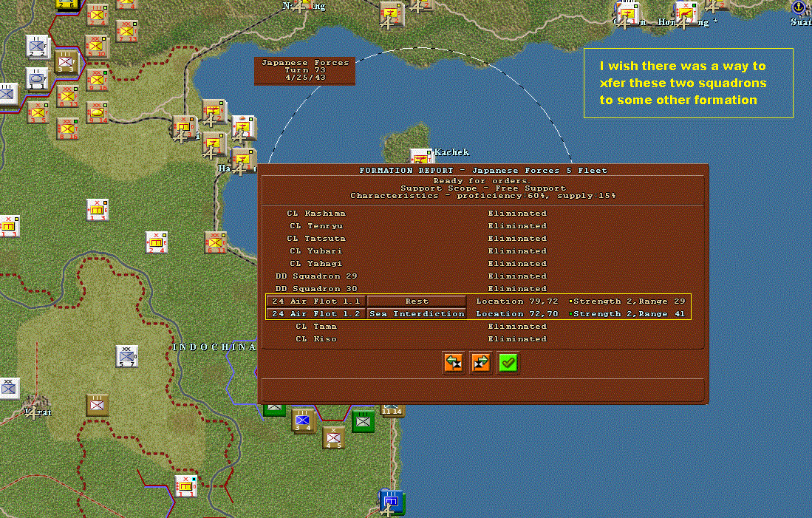
Task: Click the Formation Report title bar
Action: 483,170
